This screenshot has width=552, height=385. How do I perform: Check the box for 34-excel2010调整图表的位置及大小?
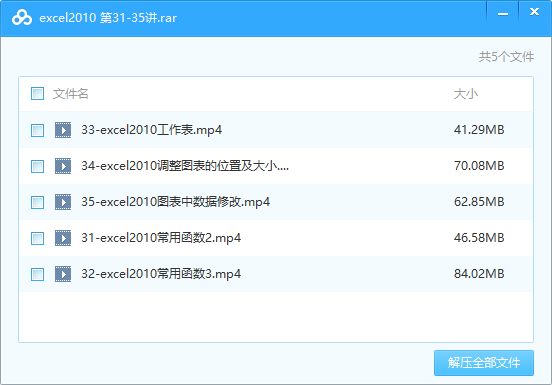click(x=37, y=166)
